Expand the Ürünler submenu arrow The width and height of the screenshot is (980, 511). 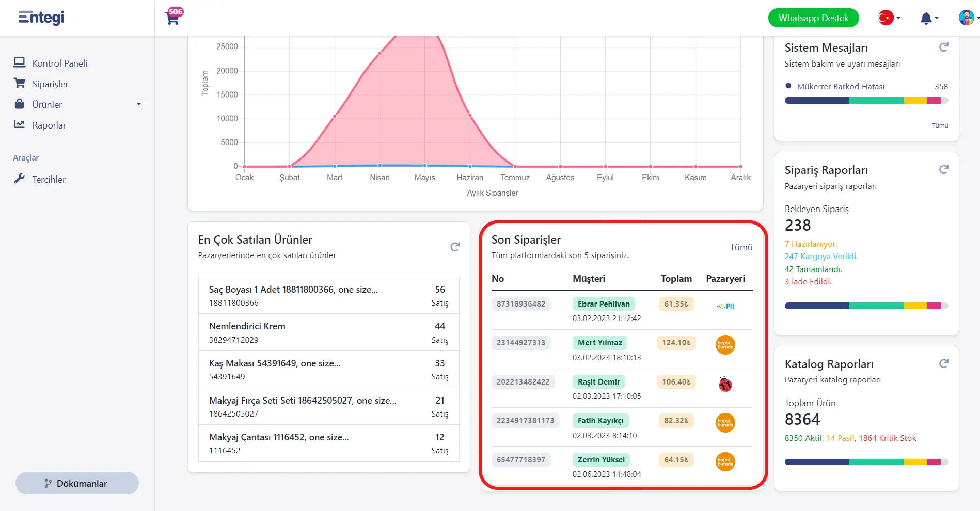[138, 104]
